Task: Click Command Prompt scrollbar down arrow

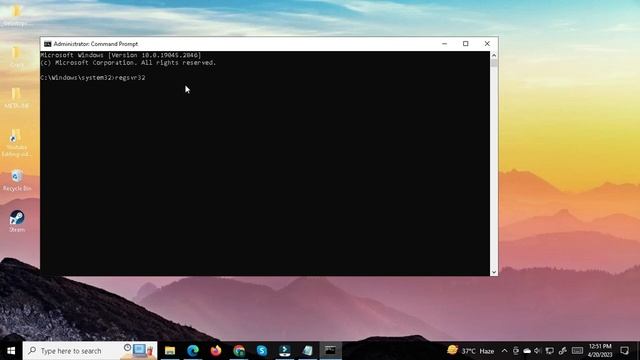Action: 494,272
